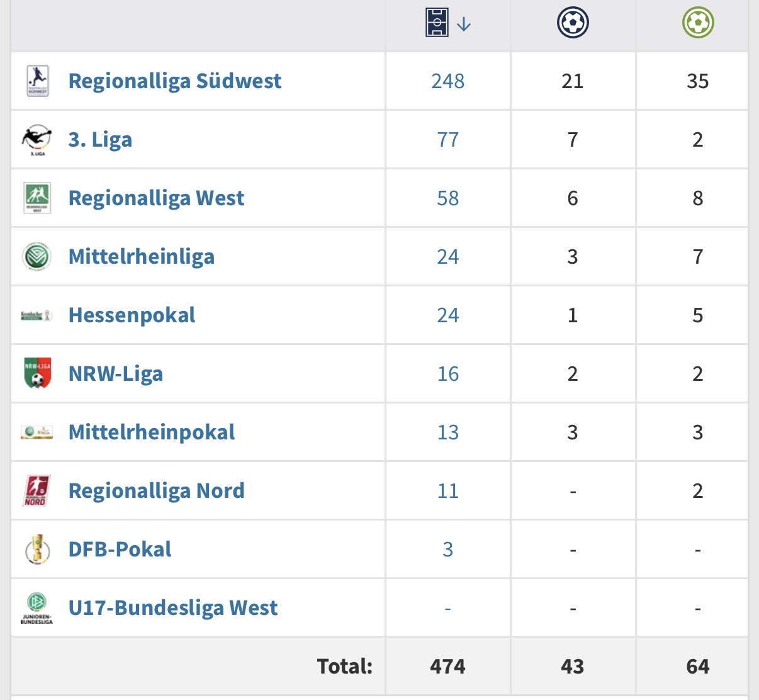The width and height of the screenshot is (759, 700).
Task: Open the 248 appearances link
Action: click(x=448, y=81)
